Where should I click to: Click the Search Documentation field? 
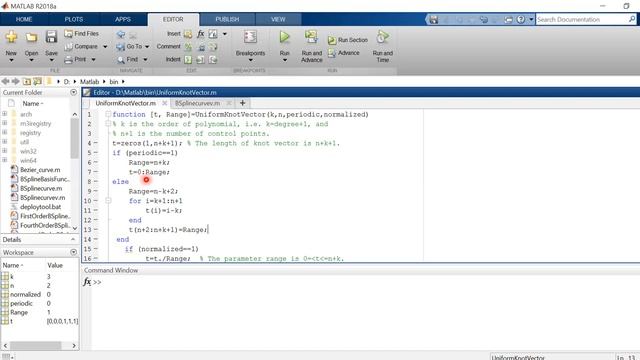coord(582,19)
